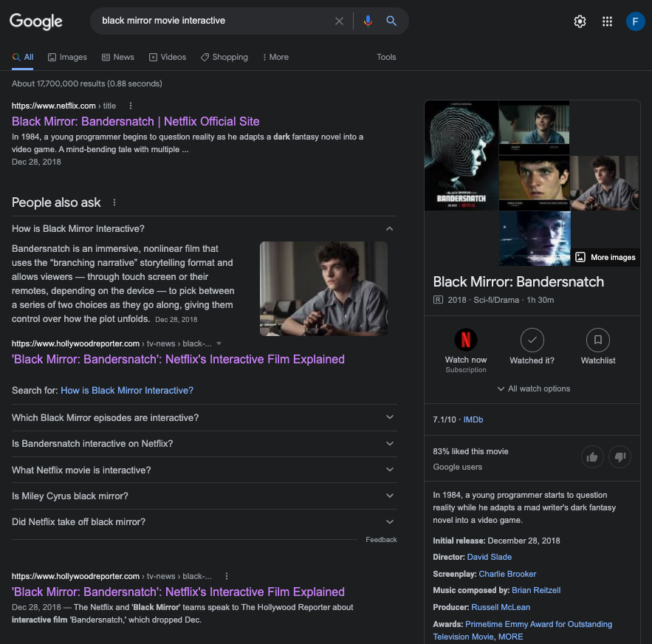Screen dimensions: 652x644
Task: Open the account avatar labeled F
Action: [x=635, y=21]
